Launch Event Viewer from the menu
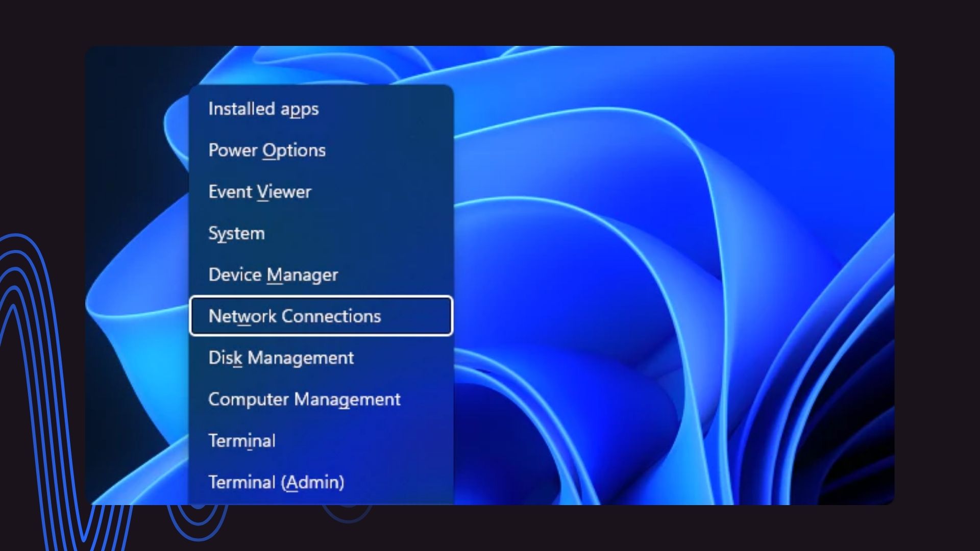Image resolution: width=980 pixels, height=551 pixels. [x=321, y=192]
